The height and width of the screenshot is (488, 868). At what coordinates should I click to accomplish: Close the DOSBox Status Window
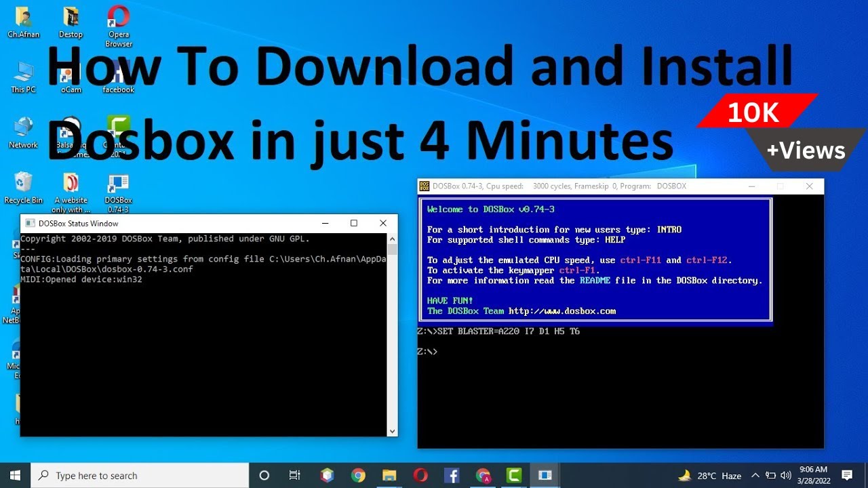click(x=383, y=223)
